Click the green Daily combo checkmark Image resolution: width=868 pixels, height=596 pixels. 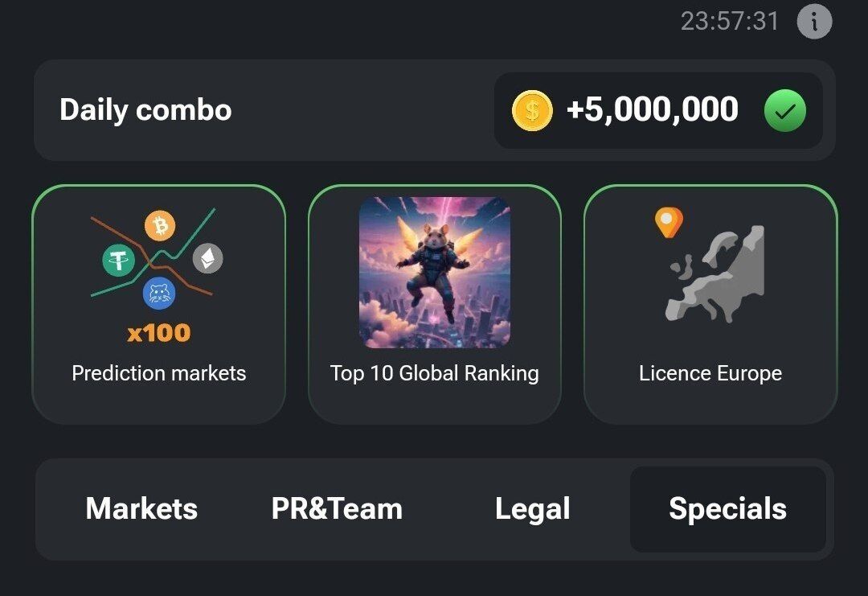pyautogui.click(x=785, y=111)
